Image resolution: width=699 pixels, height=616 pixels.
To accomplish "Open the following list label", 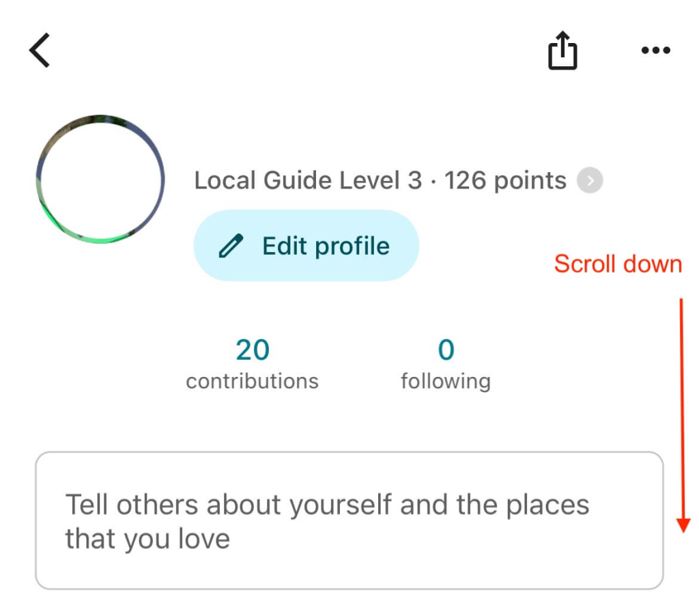I will point(446,380).
